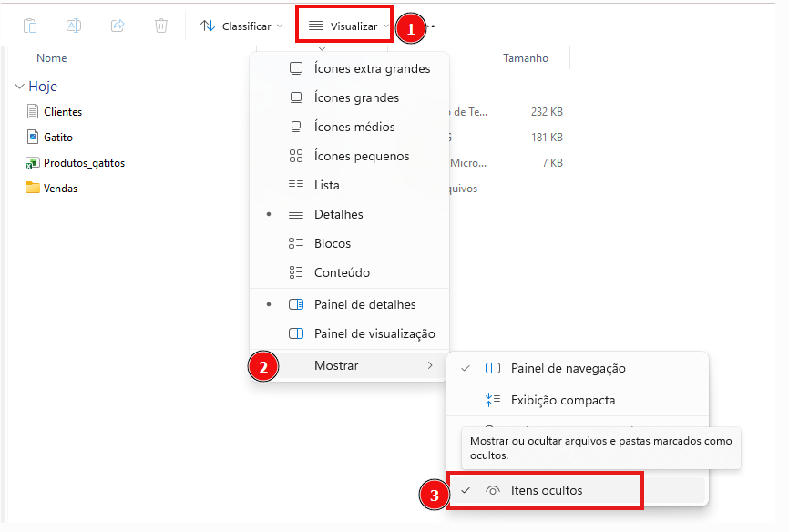The height and width of the screenshot is (532, 789).
Task: Expand the Mostrar submenu
Action: (349, 365)
